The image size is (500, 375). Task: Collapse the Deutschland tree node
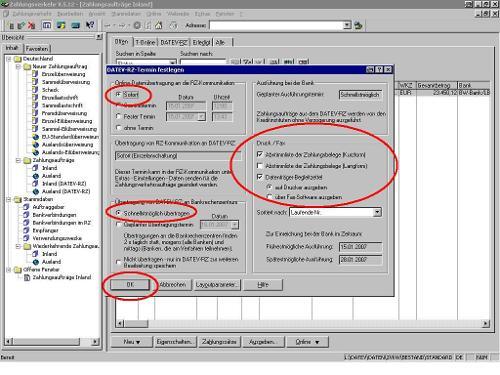(9, 59)
